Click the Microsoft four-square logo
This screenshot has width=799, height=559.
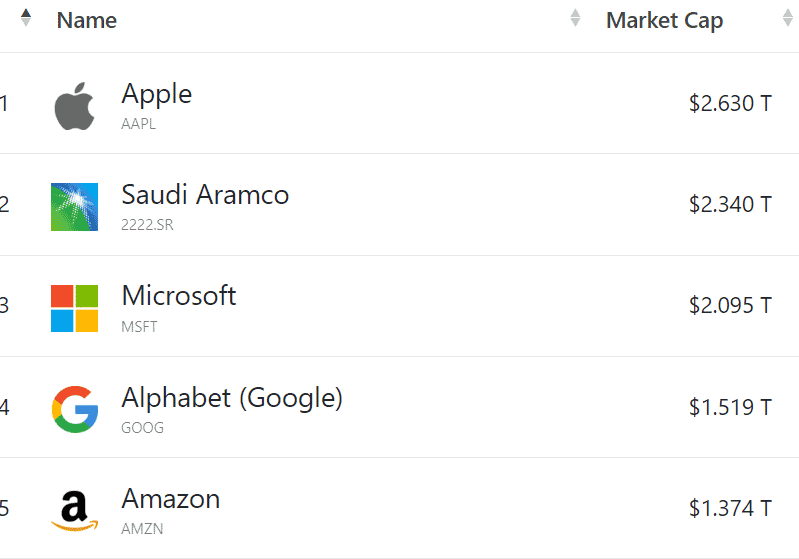(74, 308)
